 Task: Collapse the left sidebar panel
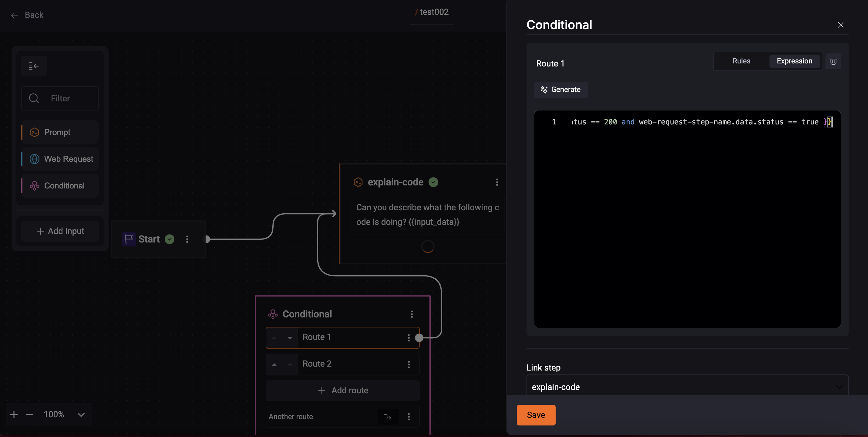pyautogui.click(x=34, y=66)
